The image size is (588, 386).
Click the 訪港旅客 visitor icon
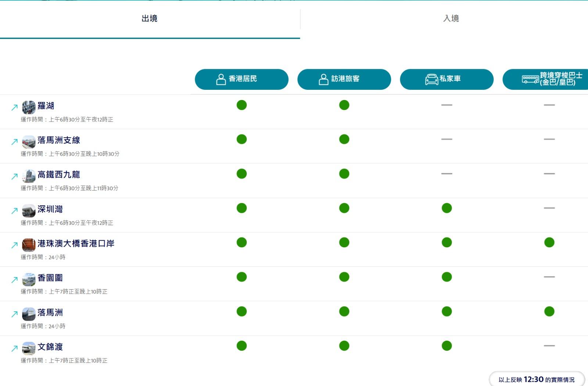coord(323,78)
